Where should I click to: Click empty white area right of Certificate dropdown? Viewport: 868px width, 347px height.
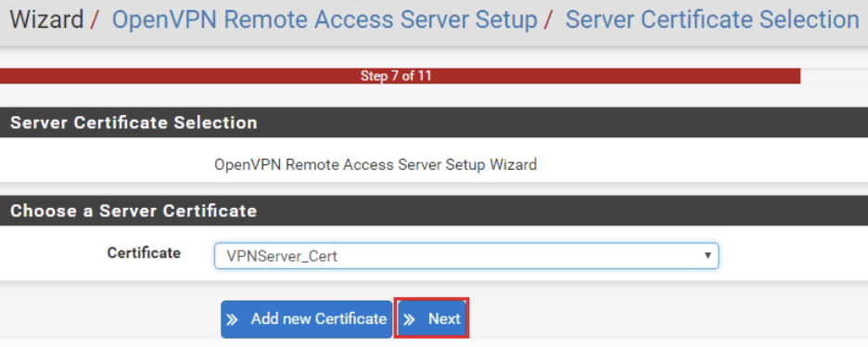[x=792, y=256]
